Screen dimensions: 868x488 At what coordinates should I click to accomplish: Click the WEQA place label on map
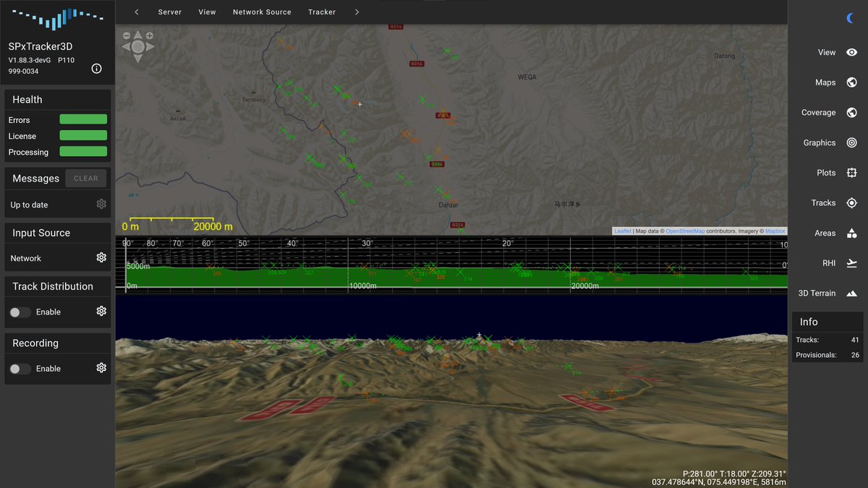[527, 77]
